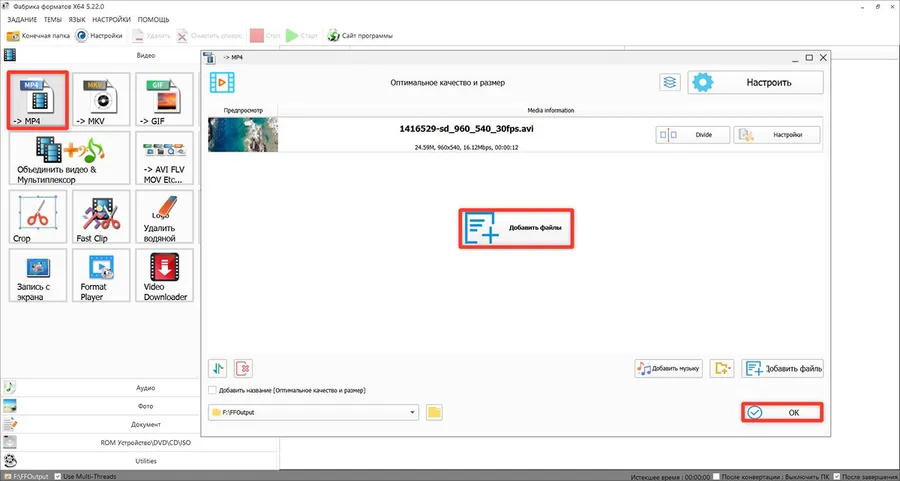Click the add folder icon button
Screen dimensions: 900x481
pyautogui.click(x=722, y=368)
